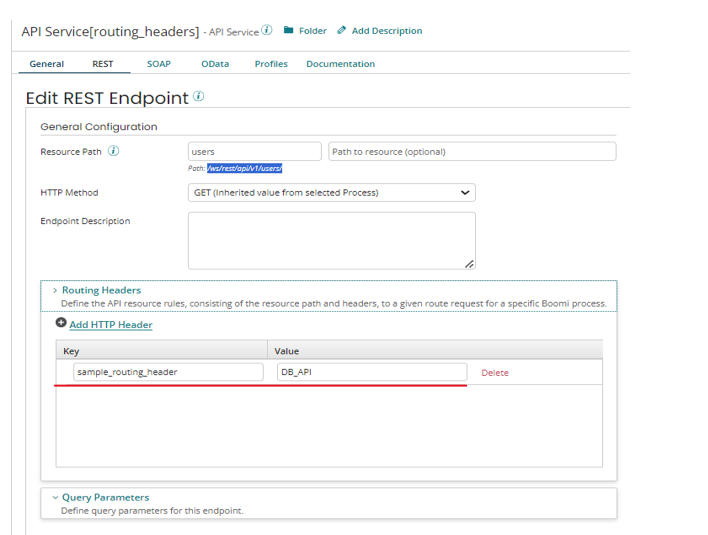This screenshot has width=708, height=535.
Task: Open the HTTP Method dropdown
Action: coord(331,193)
